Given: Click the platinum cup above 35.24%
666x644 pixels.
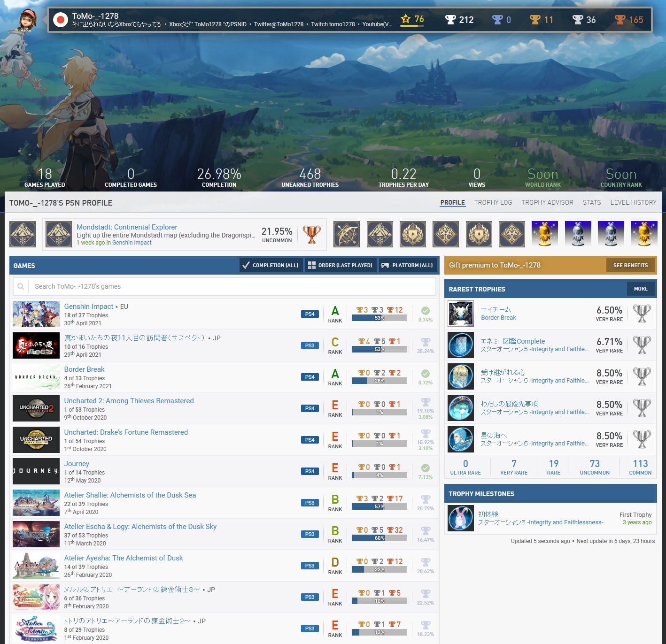Looking at the screenshot, I should (426, 342).
